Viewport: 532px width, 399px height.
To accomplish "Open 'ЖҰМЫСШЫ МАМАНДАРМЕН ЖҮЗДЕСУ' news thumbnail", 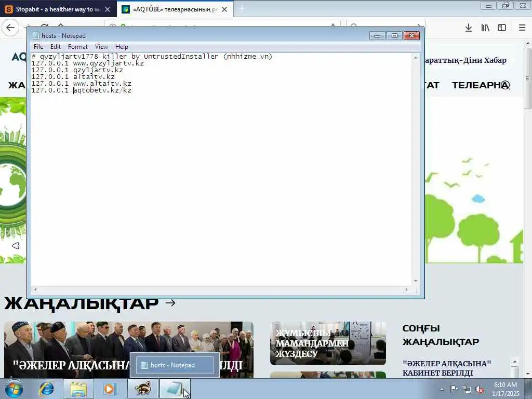I will click(328, 343).
